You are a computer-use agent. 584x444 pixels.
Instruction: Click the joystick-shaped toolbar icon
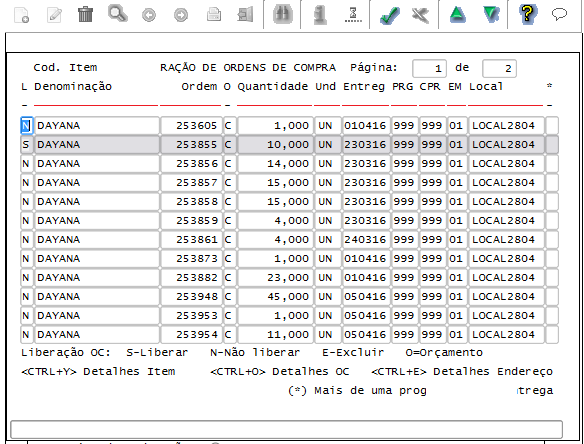pyautogui.click(x=320, y=15)
